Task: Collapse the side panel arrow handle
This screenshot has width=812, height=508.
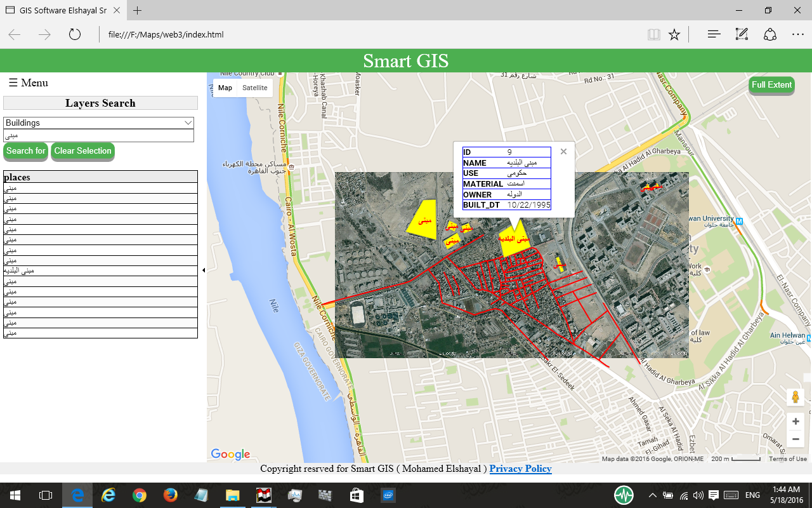Action: 204,271
